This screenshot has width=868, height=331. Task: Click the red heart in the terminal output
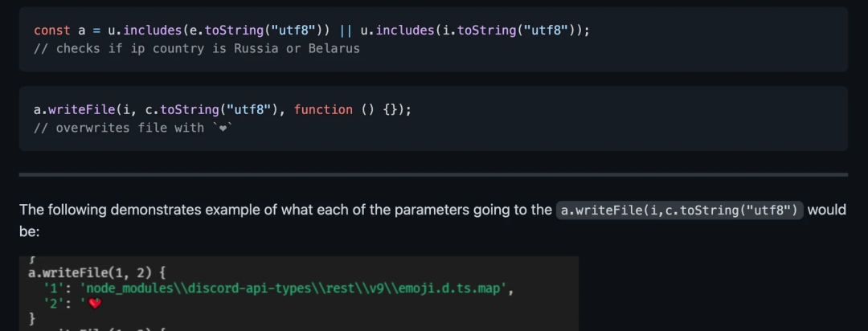point(95,303)
